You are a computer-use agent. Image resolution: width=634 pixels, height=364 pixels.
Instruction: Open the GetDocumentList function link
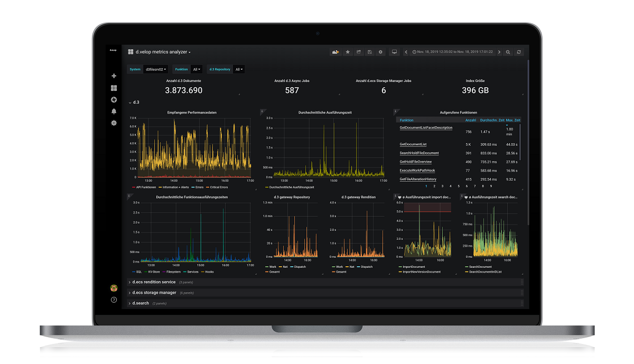click(x=413, y=144)
